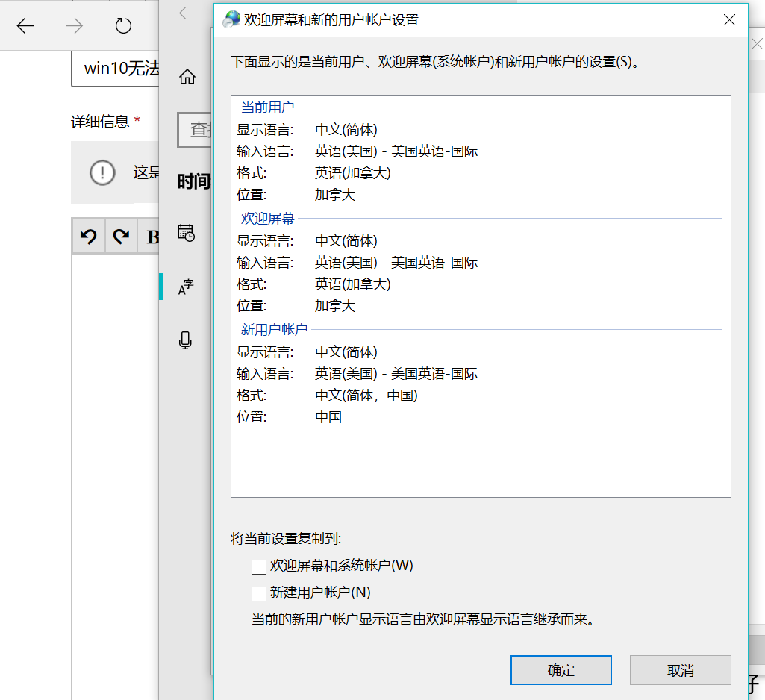Click the Home icon in the sidebar
The width and height of the screenshot is (765, 700).
pyautogui.click(x=186, y=75)
